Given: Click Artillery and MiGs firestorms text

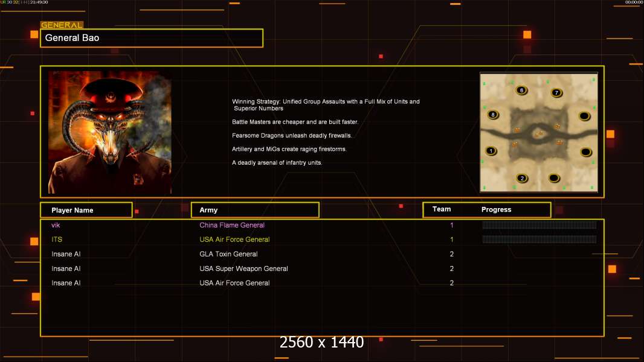Looking at the screenshot, I should click(x=289, y=149).
